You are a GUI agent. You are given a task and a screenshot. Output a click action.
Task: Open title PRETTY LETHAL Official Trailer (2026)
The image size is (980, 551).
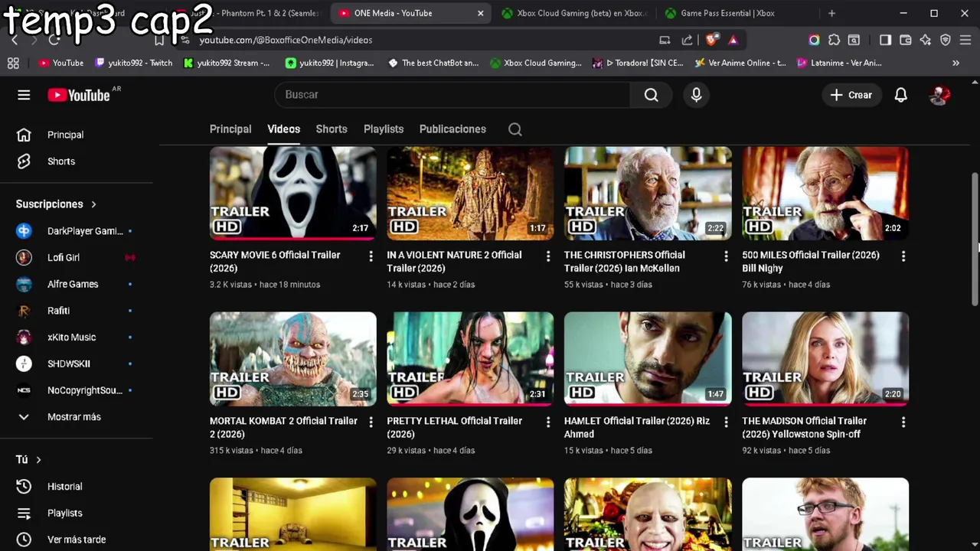pos(454,428)
